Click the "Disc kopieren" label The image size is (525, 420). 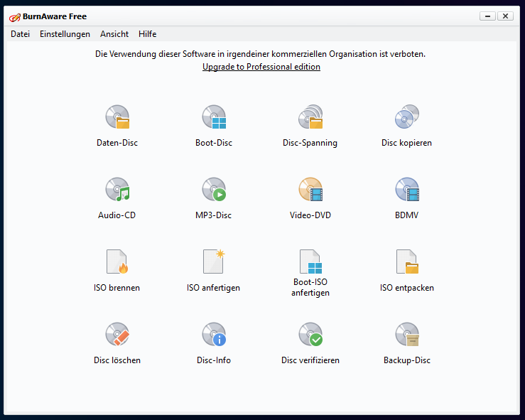(x=406, y=143)
